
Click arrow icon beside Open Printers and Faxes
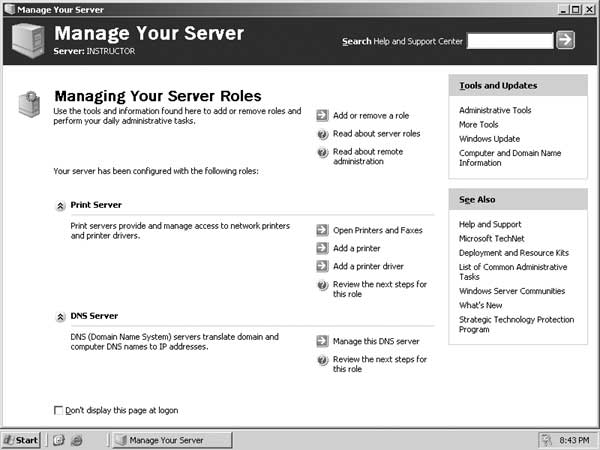point(322,230)
